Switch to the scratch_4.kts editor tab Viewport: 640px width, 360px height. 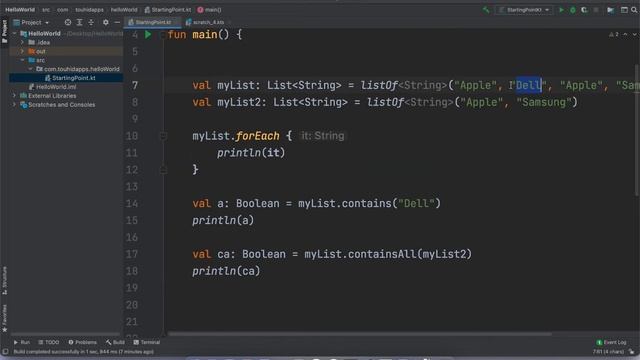pos(208,22)
